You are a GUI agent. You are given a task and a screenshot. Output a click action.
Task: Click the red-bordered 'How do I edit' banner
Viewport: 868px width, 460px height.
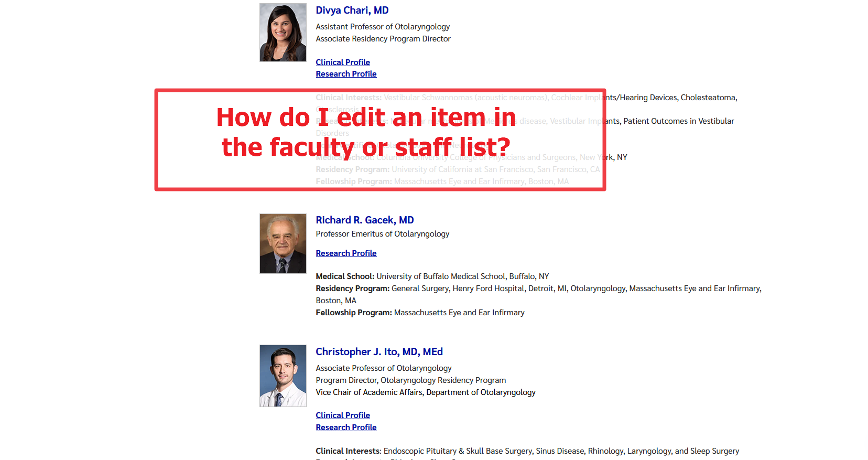pos(380,140)
